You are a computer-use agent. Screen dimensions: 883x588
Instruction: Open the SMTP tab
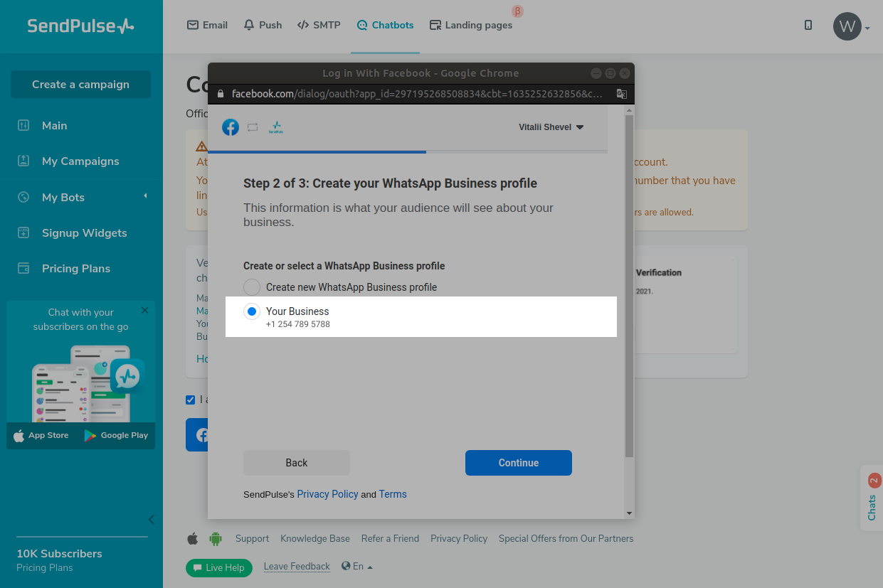[x=319, y=25]
